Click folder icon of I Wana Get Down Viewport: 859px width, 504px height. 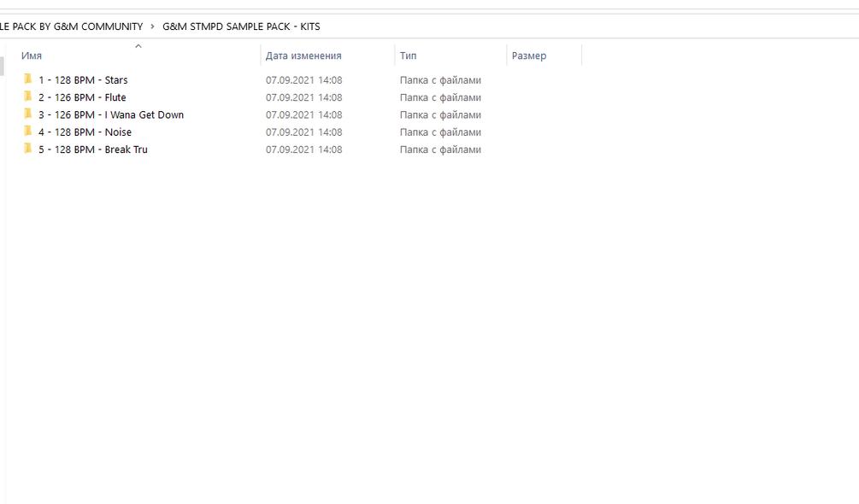28,114
